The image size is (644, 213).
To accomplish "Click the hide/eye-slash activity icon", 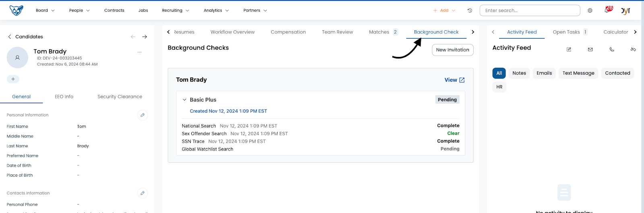I will pyautogui.click(x=633, y=50).
